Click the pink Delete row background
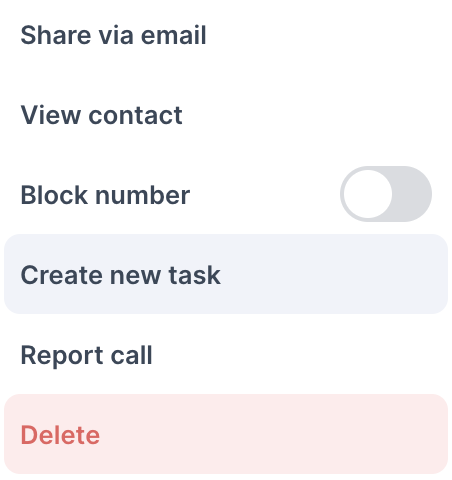 coord(226,434)
